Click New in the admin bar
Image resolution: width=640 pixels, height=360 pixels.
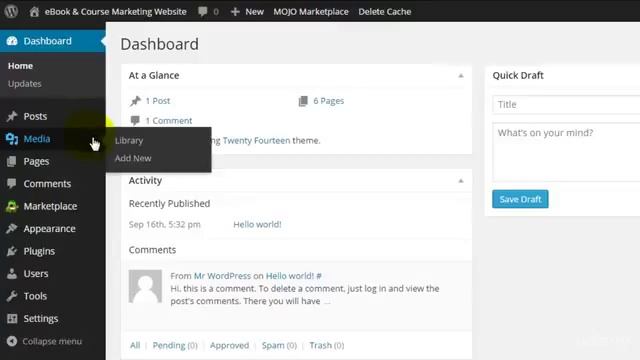pyautogui.click(x=254, y=12)
